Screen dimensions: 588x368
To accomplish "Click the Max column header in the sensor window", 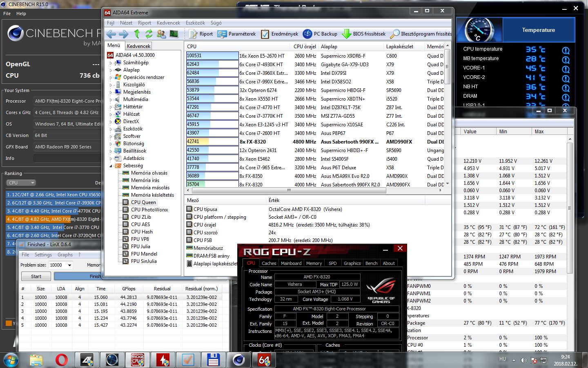I will click(549, 131).
